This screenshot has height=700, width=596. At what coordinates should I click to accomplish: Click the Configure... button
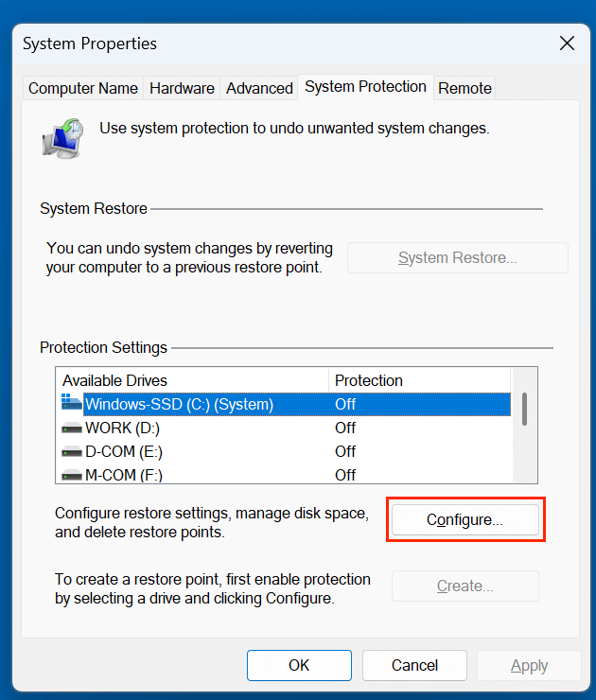click(x=465, y=519)
